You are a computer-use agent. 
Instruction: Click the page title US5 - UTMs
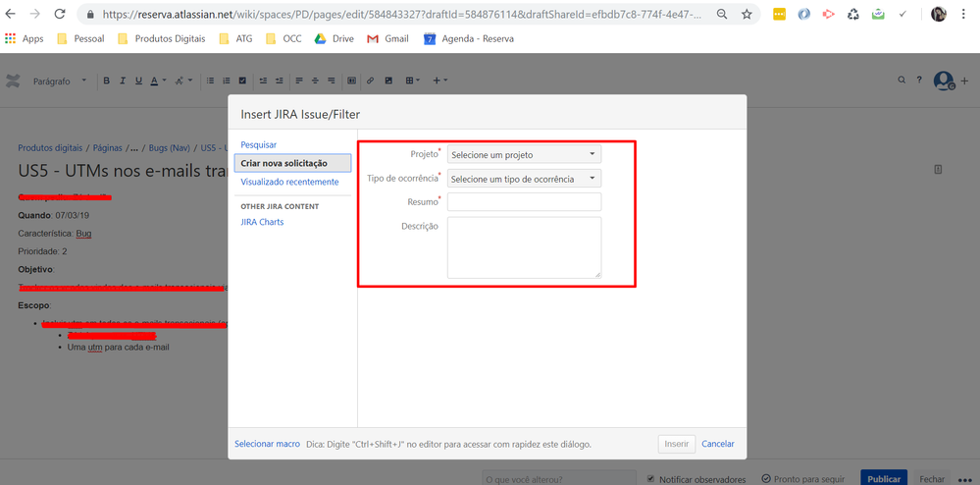tap(122, 171)
